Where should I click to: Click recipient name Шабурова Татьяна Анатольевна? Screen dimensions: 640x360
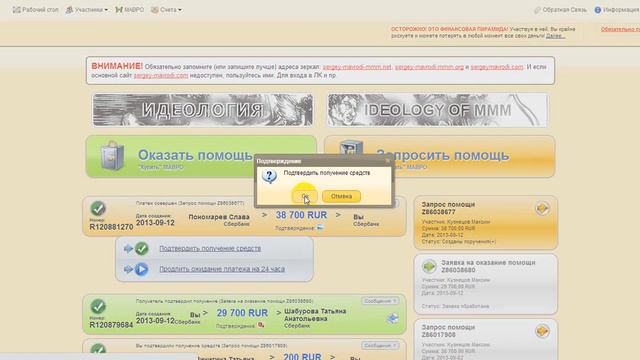(315, 315)
